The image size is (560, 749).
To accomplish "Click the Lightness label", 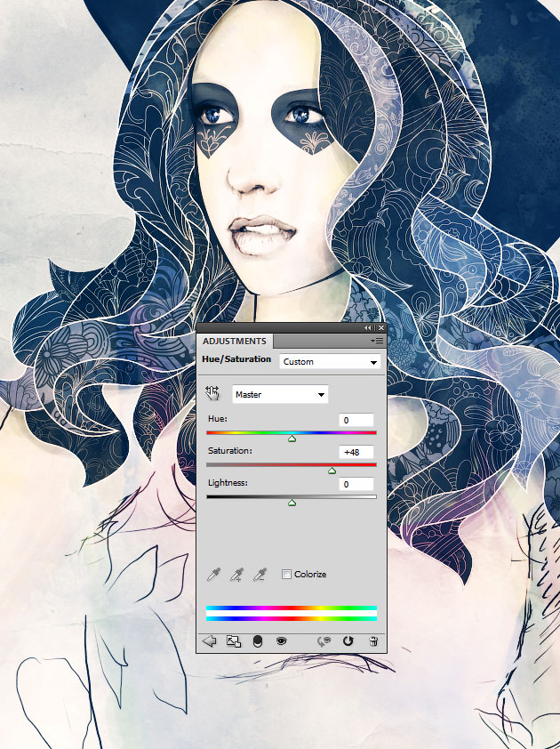I will 228,482.
